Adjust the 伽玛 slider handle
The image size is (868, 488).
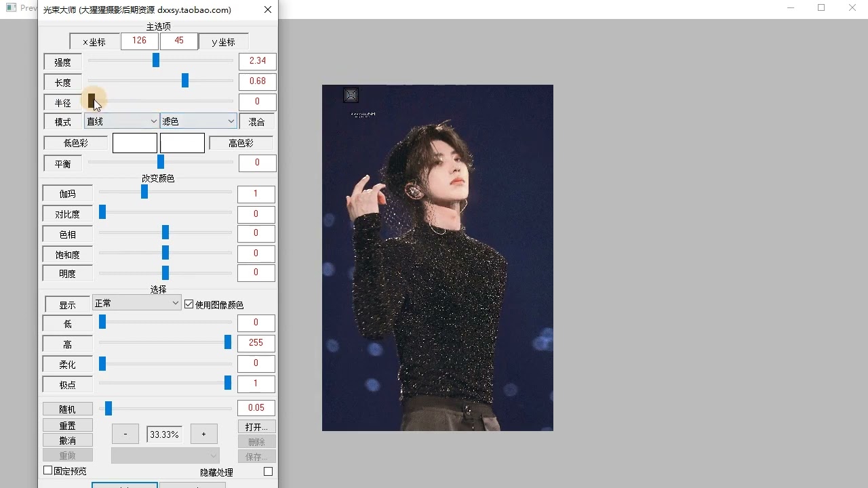click(x=144, y=192)
